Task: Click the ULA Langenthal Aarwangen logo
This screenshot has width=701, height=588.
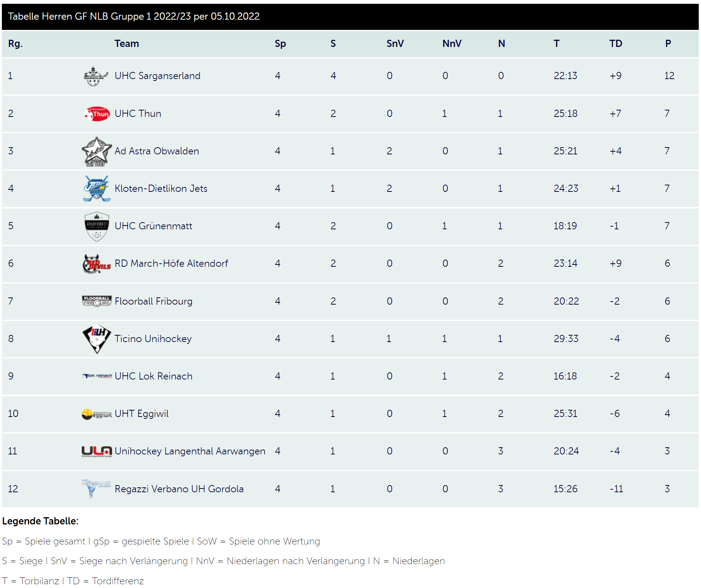Action: (x=97, y=451)
